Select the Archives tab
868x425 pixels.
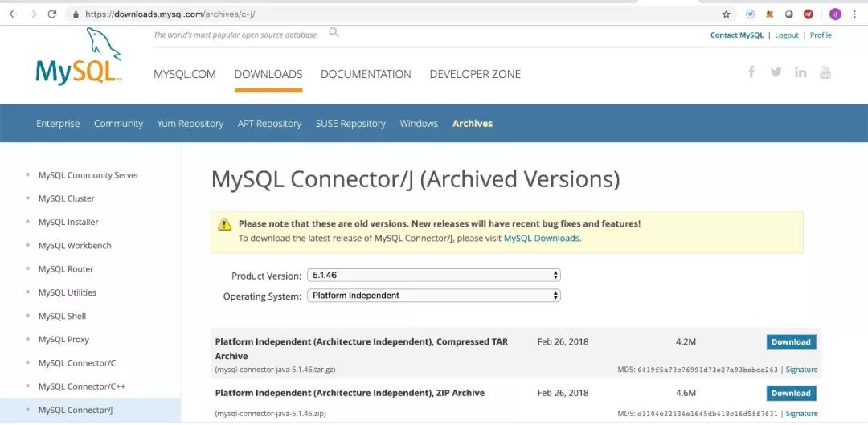pos(473,124)
